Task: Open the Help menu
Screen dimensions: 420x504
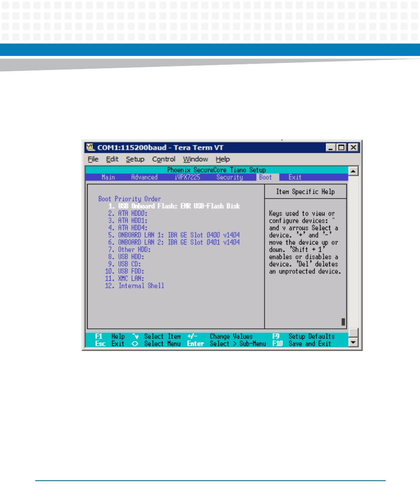Action: coord(222,159)
